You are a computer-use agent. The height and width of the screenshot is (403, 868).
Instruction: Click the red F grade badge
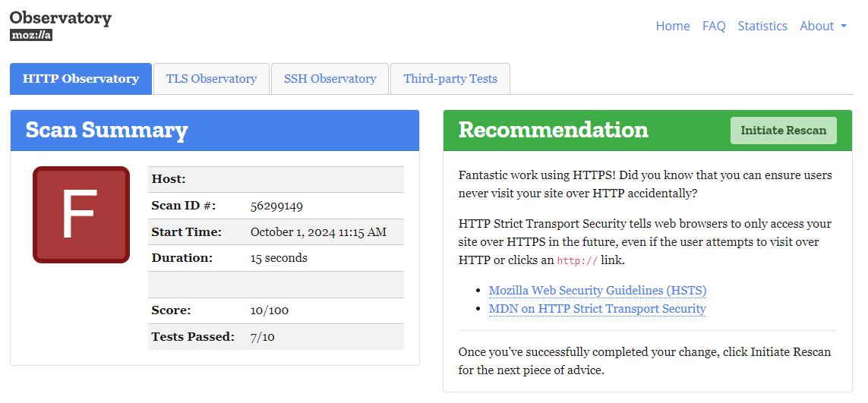[81, 215]
